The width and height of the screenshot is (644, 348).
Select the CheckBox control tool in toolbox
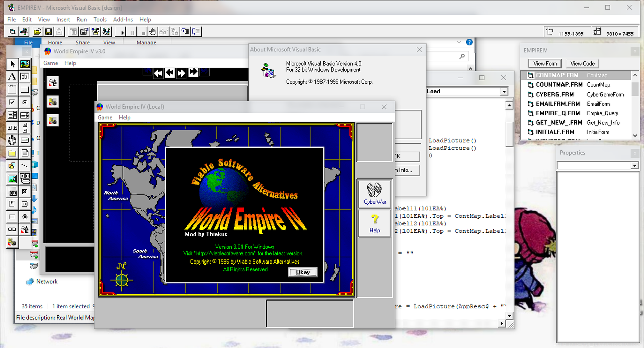pyautogui.click(x=12, y=102)
